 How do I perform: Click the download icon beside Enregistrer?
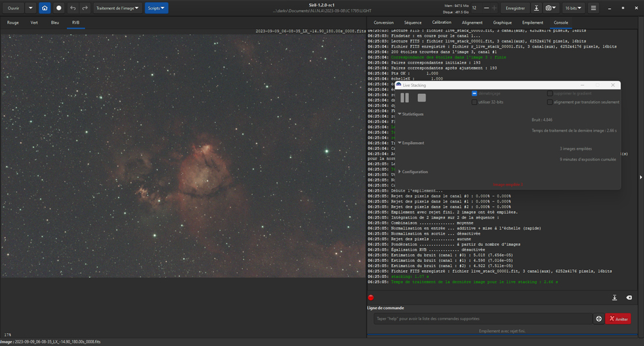pyautogui.click(x=536, y=8)
